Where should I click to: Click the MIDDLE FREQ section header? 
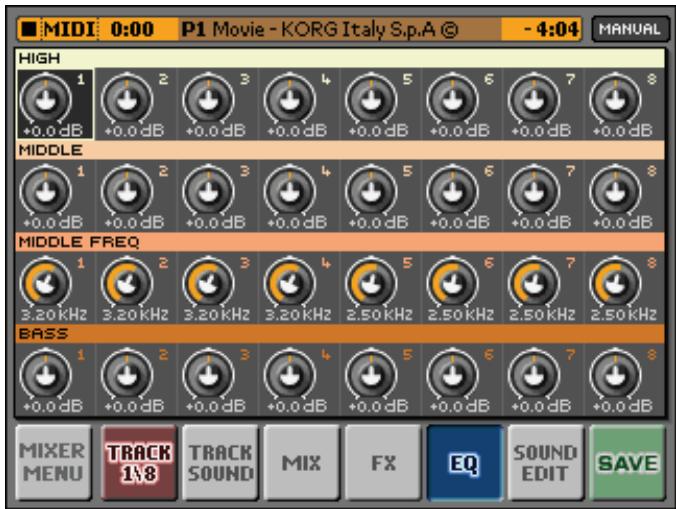tap(340, 242)
